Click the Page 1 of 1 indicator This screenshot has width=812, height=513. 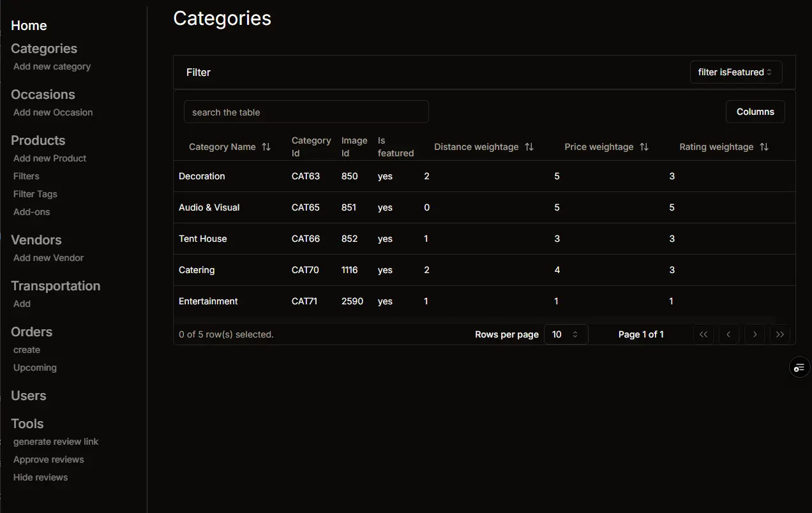point(641,334)
